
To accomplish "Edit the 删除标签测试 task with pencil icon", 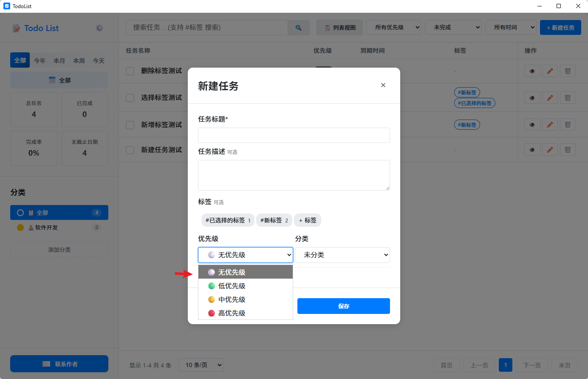I will [550, 71].
